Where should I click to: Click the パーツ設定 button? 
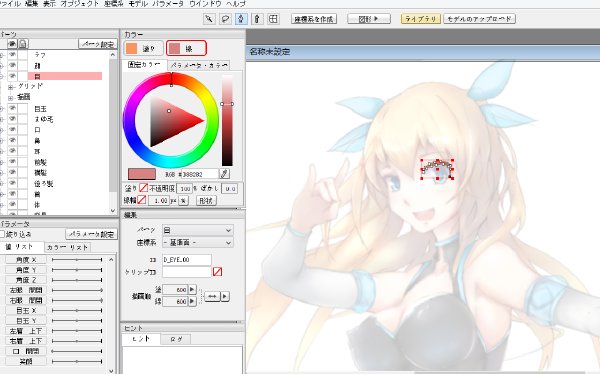click(98, 44)
